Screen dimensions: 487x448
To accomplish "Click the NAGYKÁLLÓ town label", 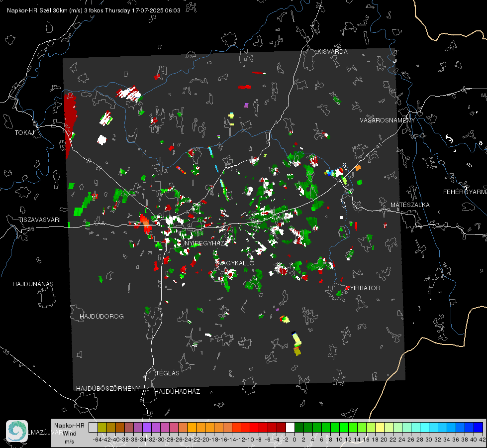I will tap(236, 263).
